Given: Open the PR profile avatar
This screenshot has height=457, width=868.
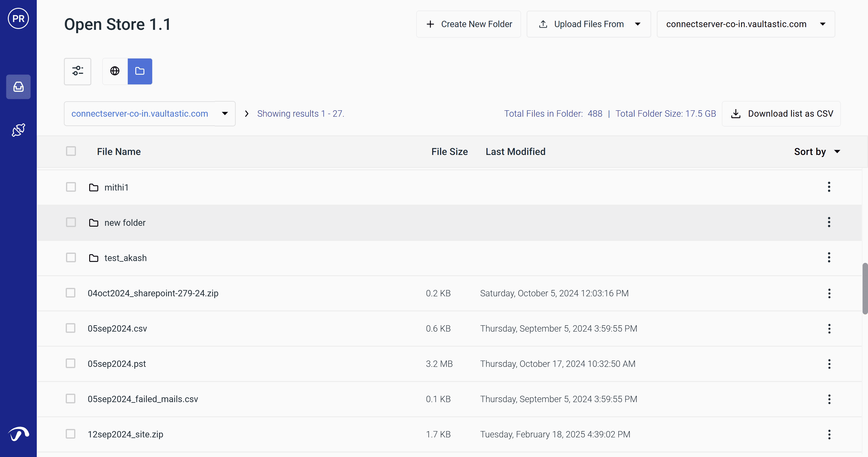Looking at the screenshot, I should point(18,18).
